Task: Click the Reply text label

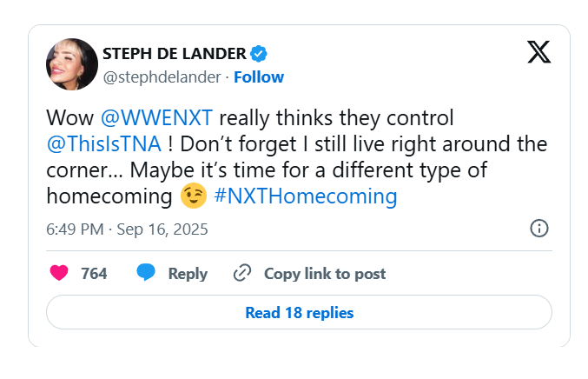Action: pyautogui.click(x=188, y=274)
